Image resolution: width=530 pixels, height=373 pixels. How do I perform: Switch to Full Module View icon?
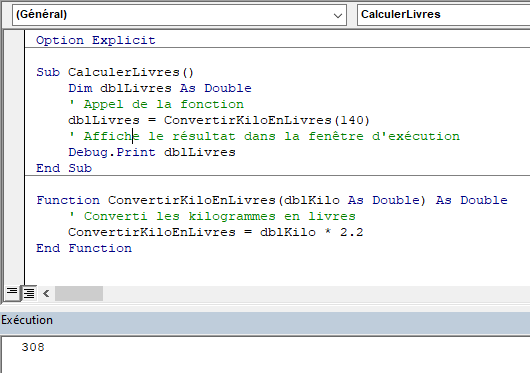tap(29, 293)
